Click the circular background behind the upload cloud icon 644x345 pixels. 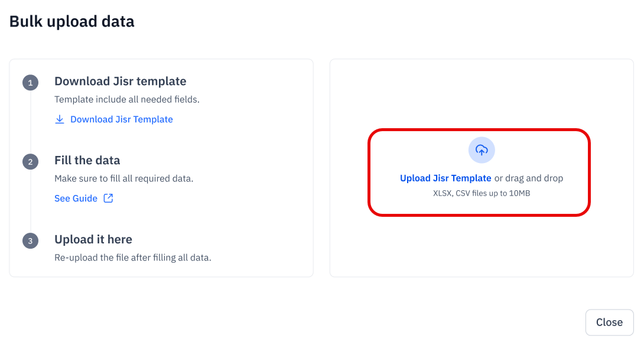(482, 151)
